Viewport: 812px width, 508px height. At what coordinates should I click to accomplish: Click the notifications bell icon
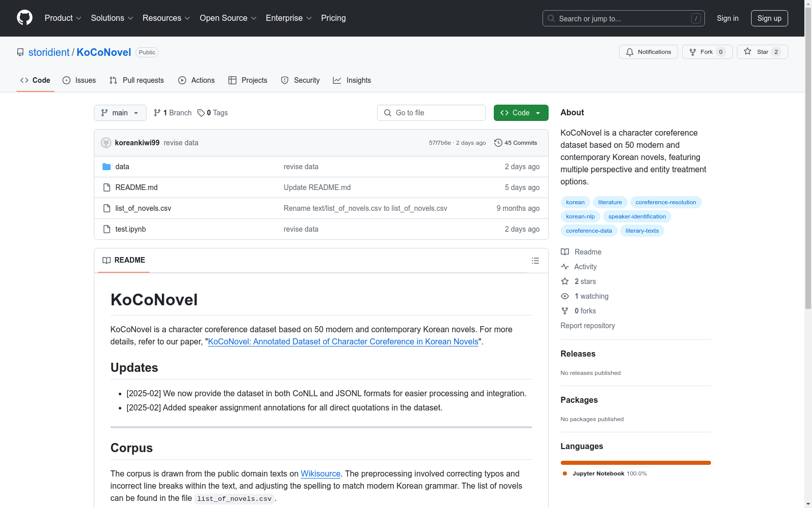coord(630,52)
